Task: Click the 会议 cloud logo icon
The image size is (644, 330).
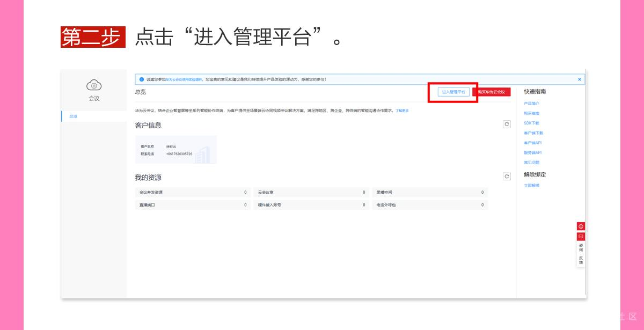Action: point(94,85)
